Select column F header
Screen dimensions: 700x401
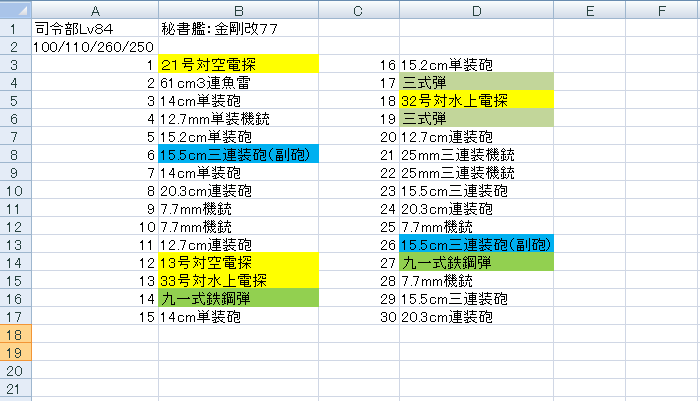[x=662, y=10]
